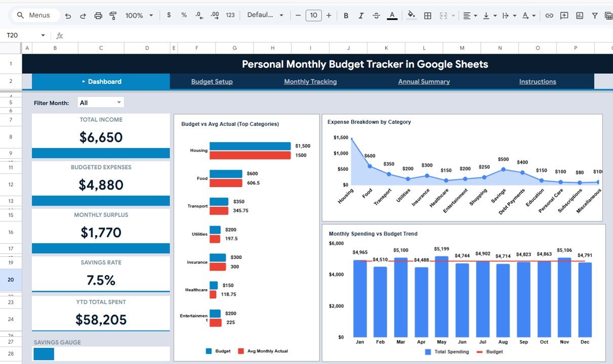The width and height of the screenshot is (613, 364).
Task: Click the Print icon
Action: (98, 15)
